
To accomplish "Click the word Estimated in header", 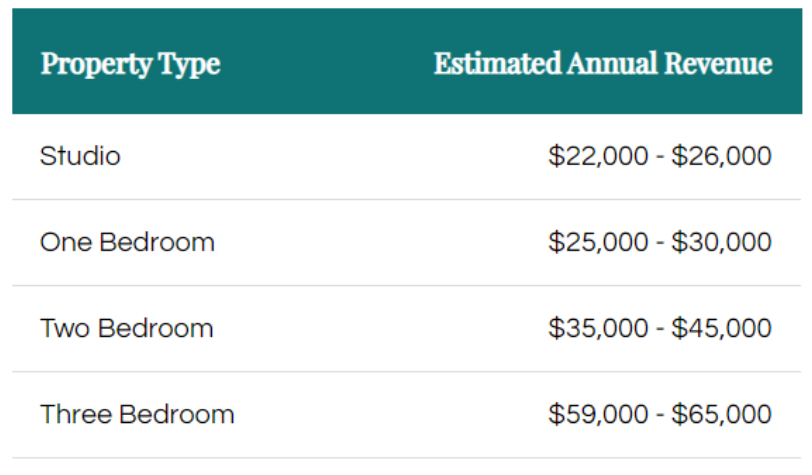I will point(498,63).
